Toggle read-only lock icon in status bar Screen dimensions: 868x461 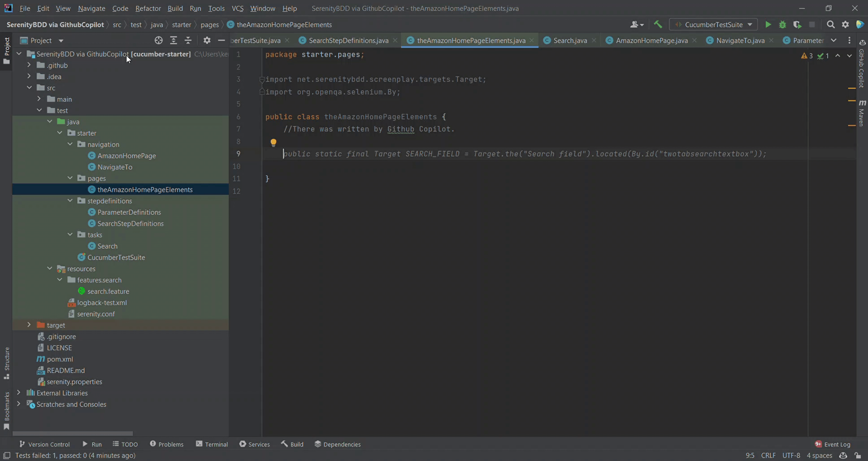(857, 455)
